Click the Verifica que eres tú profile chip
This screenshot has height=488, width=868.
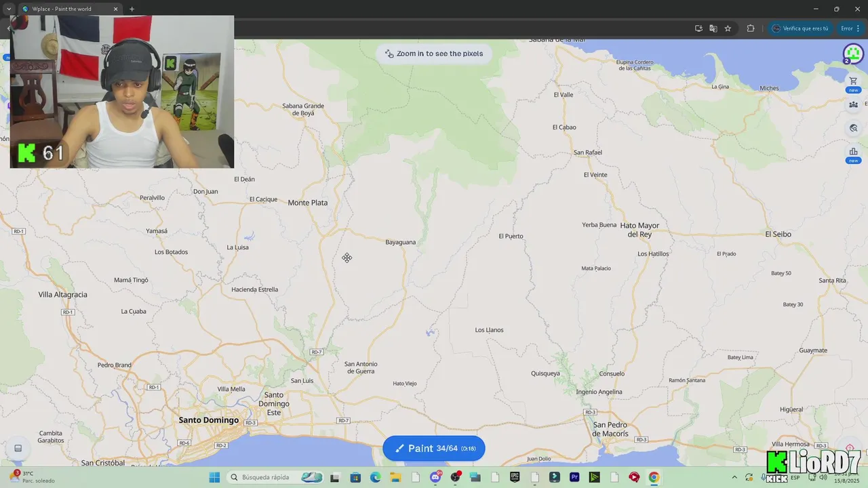click(800, 28)
